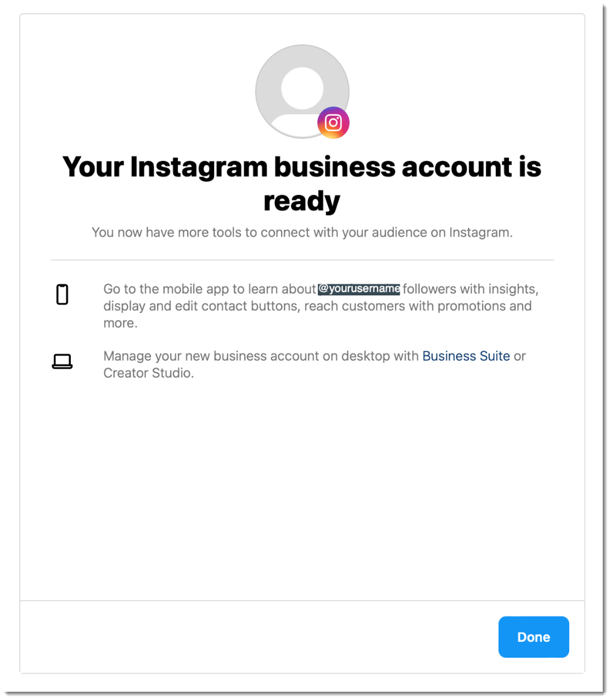Click 'followers with insights' phrase
611x700 pixels.
click(469, 289)
